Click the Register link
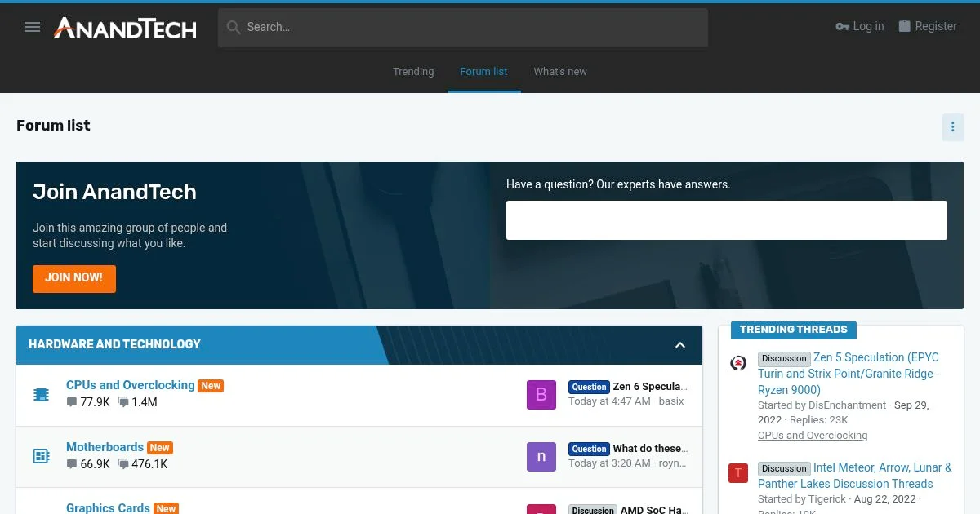The image size is (980, 514). [928, 26]
